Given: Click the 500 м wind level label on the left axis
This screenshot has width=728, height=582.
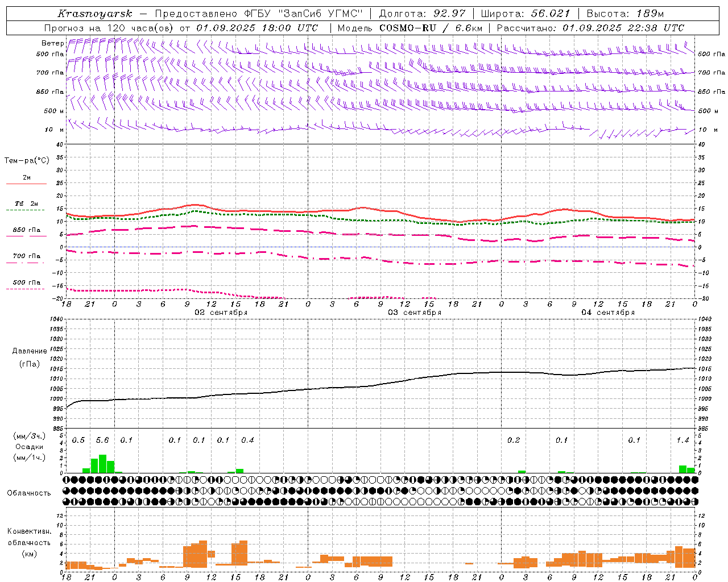Looking at the screenshot, I should 54,111.
